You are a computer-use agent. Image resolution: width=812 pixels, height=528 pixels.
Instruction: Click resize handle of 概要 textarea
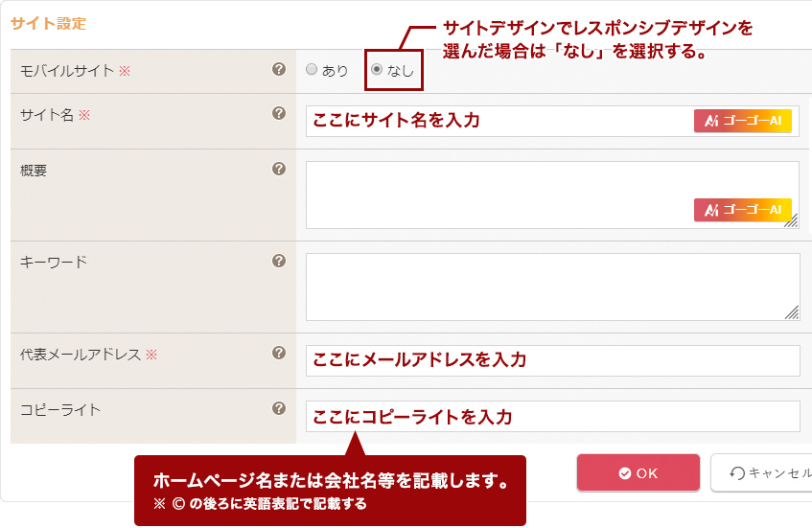pos(792,221)
